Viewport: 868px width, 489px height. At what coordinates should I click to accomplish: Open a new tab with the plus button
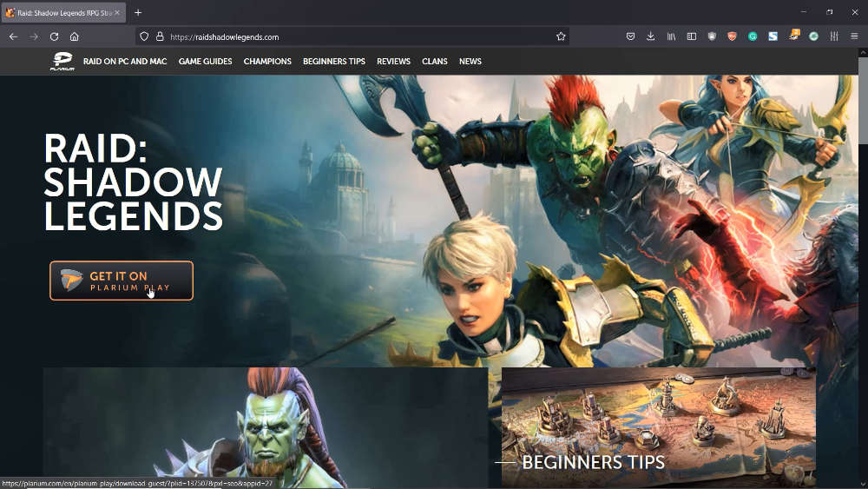[x=138, y=12]
